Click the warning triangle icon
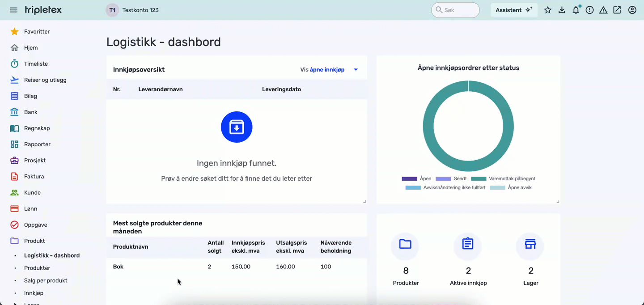Screen dimensions: 644x305 603,10
